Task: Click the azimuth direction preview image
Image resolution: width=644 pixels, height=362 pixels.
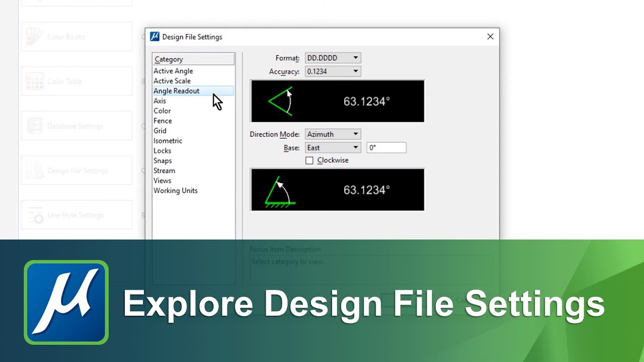Action: [x=337, y=190]
